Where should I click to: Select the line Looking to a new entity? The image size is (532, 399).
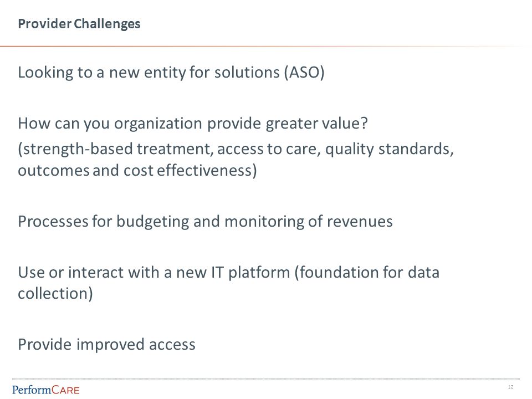click(171, 73)
